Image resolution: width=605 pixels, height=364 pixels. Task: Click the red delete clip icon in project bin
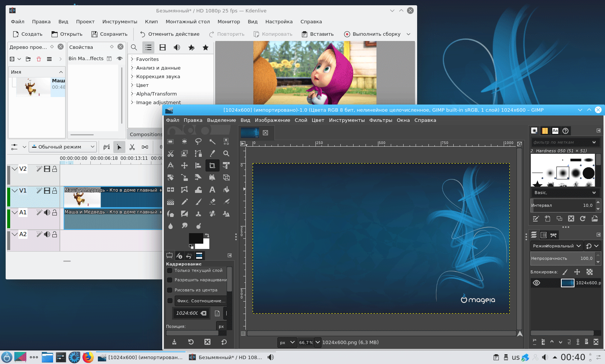(39, 59)
